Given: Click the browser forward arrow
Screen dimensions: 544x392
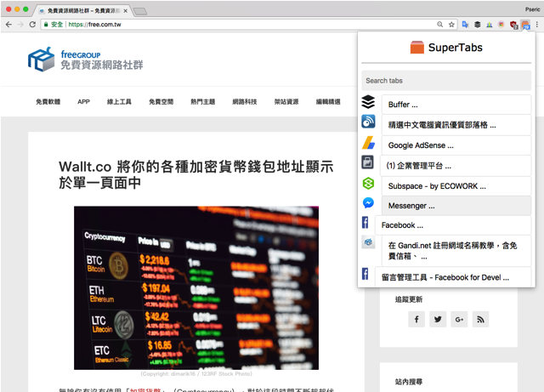Looking at the screenshot, I should (x=20, y=25).
